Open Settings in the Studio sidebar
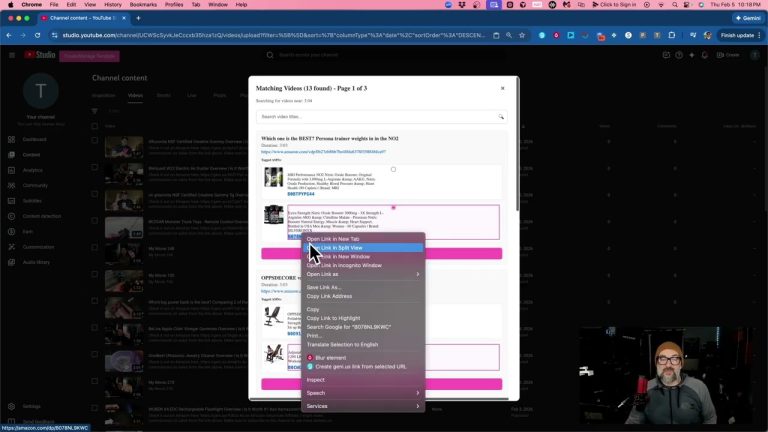Image resolution: width=768 pixels, height=432 pixels. coord(29,407)
